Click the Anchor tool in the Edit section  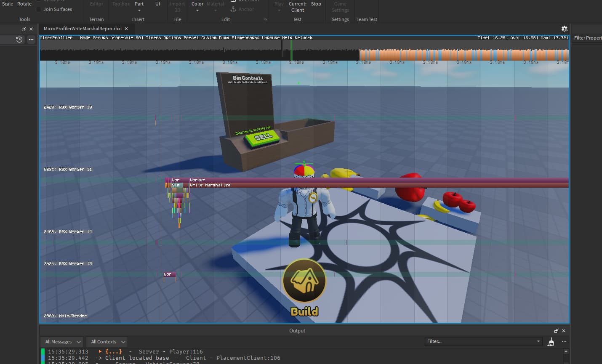242,9
